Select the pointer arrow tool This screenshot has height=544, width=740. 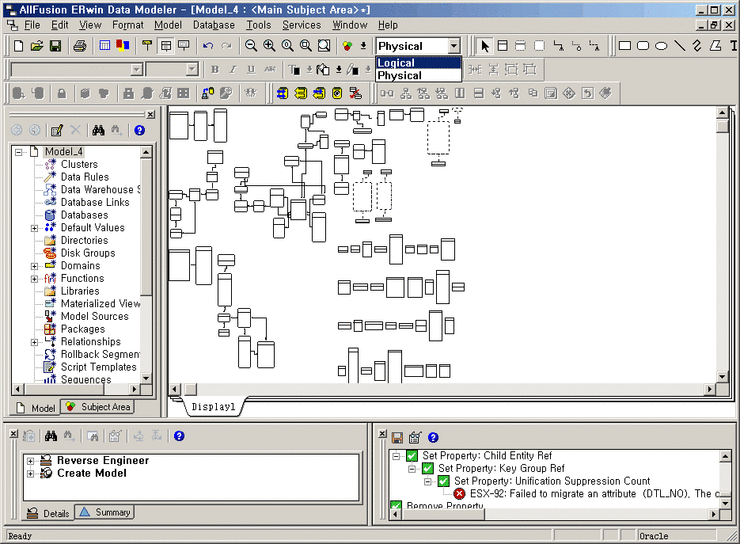485,46
